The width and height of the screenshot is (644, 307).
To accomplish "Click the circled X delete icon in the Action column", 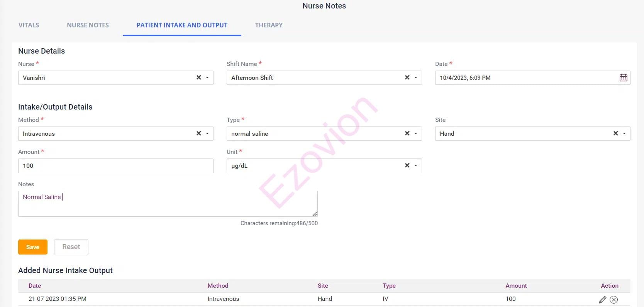I will (x=613, y=299).
